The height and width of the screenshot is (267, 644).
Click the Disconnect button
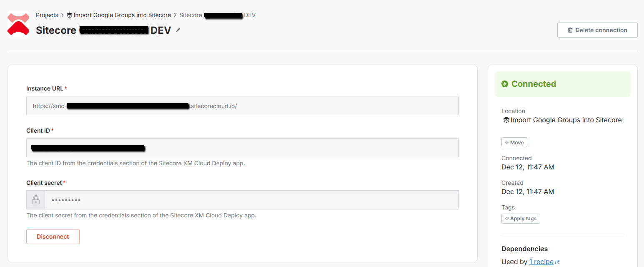(53, 237)
